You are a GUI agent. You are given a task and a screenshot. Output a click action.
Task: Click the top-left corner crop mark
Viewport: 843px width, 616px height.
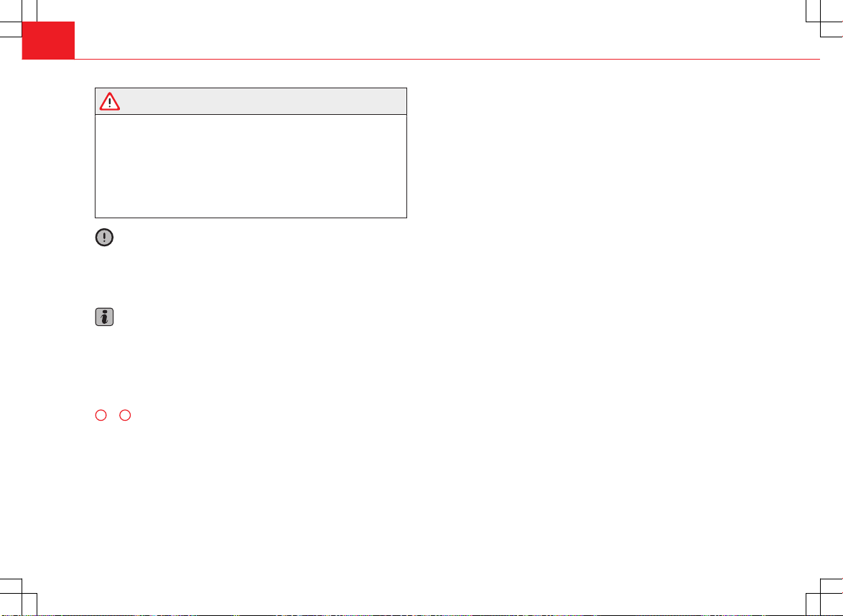tap(22, 22)
